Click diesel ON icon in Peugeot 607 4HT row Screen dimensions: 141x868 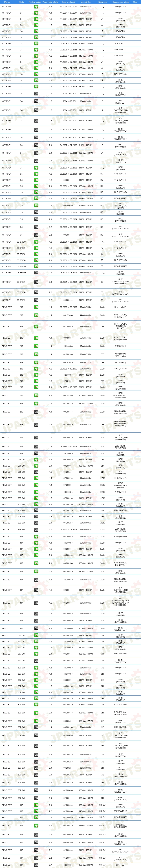36,858
